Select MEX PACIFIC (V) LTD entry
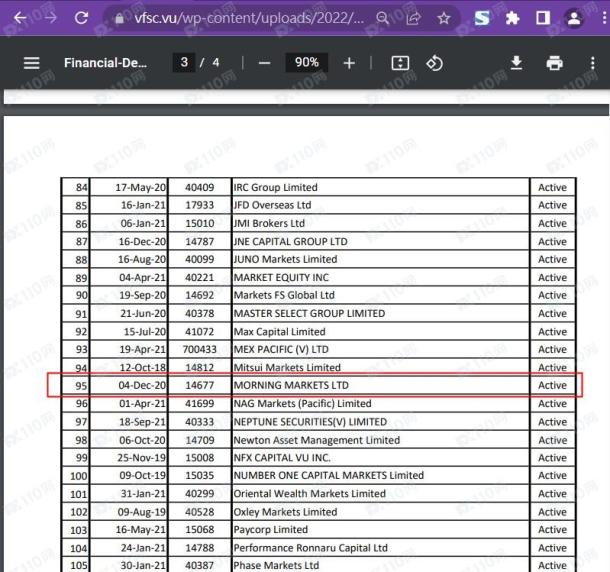 [281, 349]
